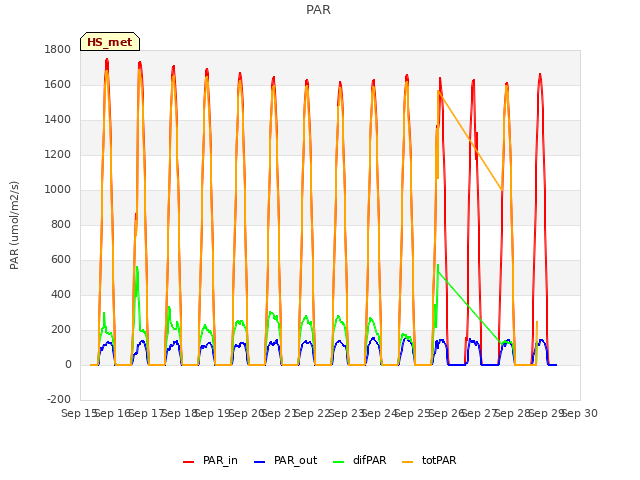The width and height of the screenshot is (640, 480).
Task: Click the -200 y-axis tick label
Action: click(x=59, y=400)
